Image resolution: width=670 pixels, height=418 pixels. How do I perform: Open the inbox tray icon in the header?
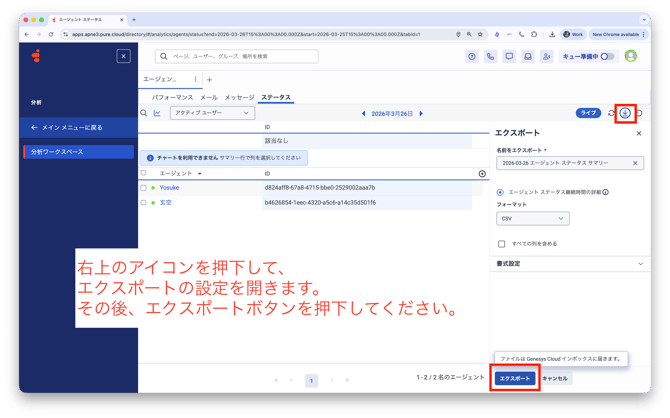(x=528, y=56)
